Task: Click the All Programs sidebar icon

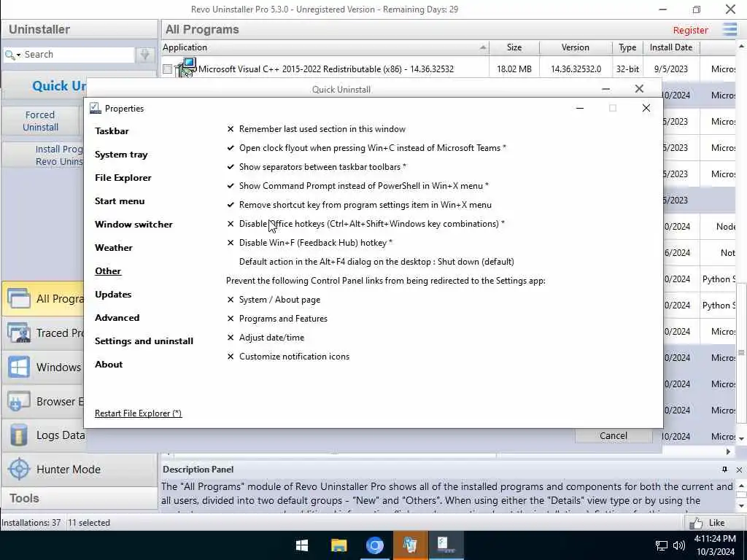Action: tap(18, 299)
